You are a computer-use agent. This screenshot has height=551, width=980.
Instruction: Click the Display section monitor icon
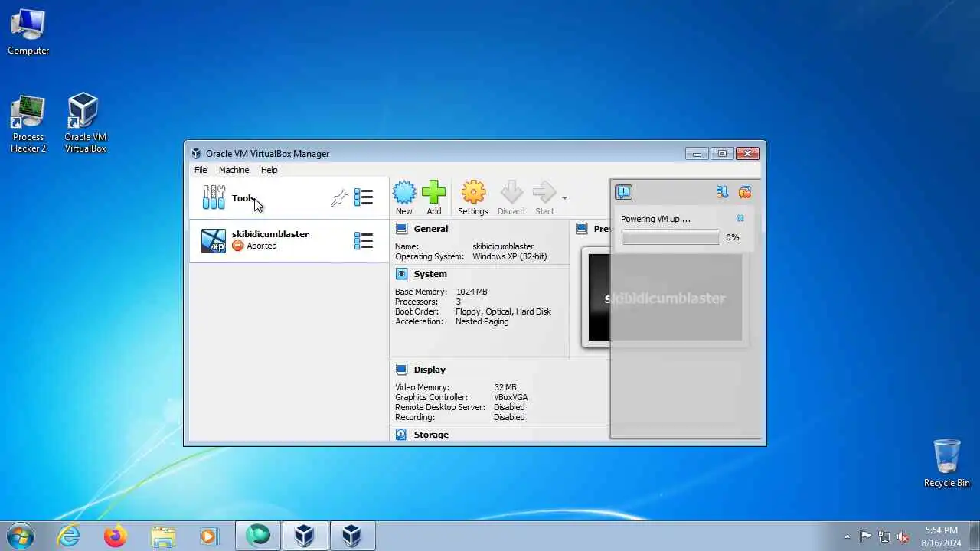point(401,370)
